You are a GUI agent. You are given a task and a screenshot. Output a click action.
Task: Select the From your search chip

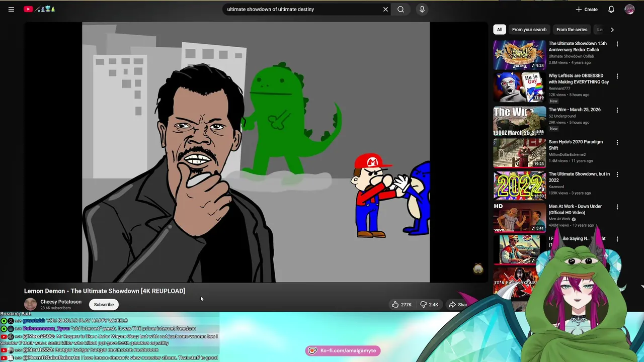coord(529,30)
